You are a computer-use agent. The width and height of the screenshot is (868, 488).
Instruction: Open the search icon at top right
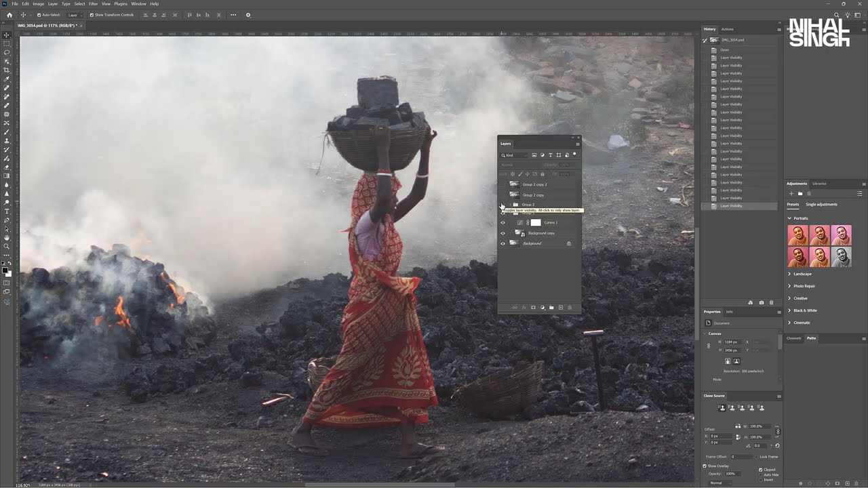pyautogui.click(x=837, y=15)
